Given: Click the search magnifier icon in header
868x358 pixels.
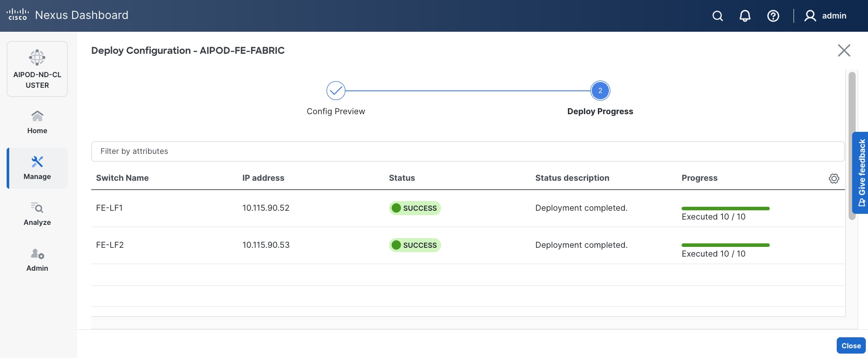Looking at the screenshot, I should click(718, 16).
